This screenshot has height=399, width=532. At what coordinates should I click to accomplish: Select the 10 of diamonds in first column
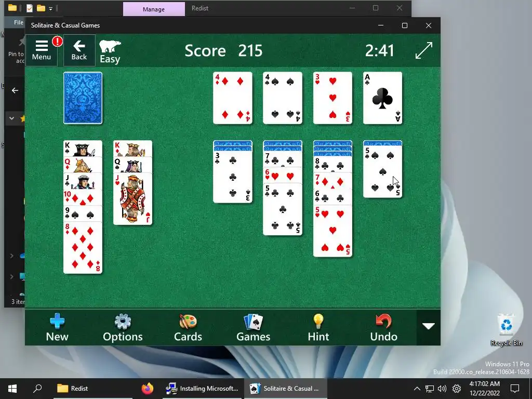tap(83, 198)
